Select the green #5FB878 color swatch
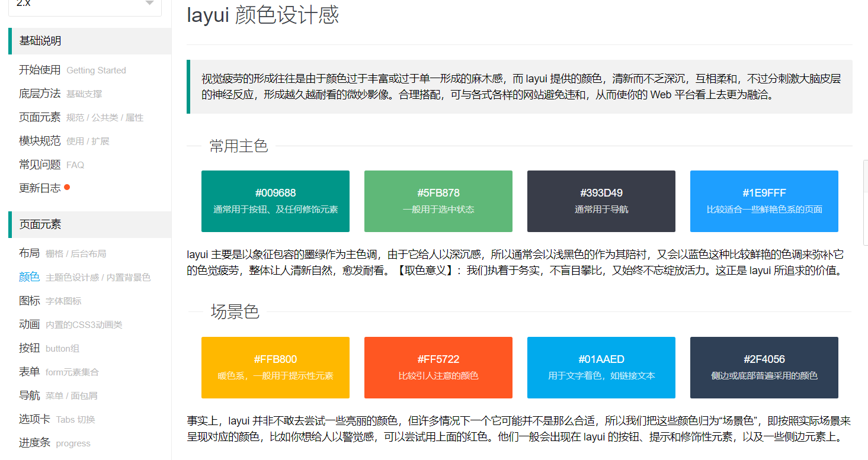Image resolution: width=868 pixels, height=460 pixels. click(438, 201)
